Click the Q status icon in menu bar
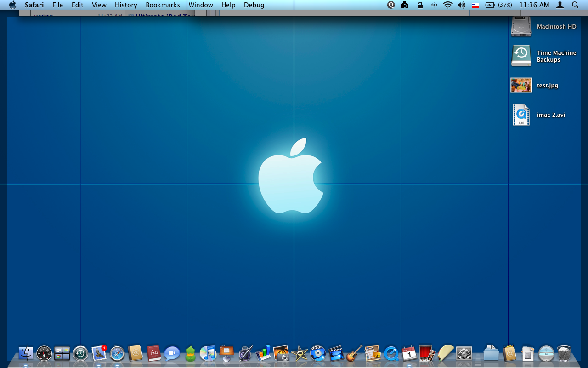 [x=391, y=5]
